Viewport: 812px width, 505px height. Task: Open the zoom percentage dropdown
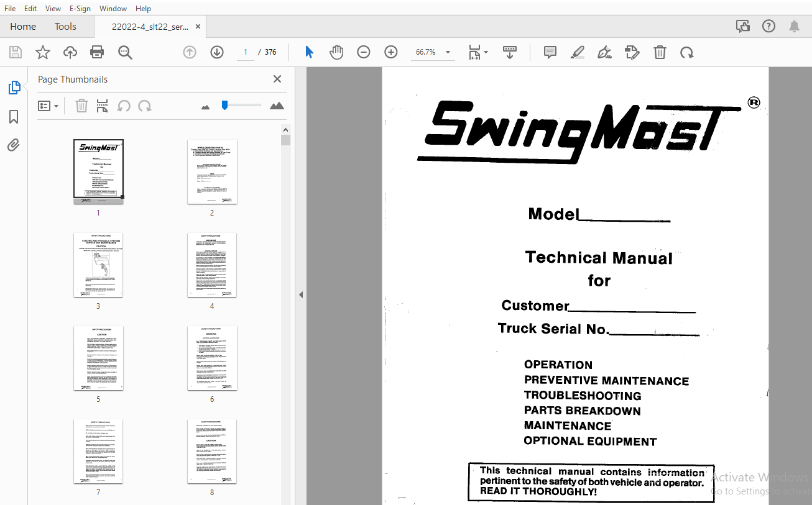pos(448,52)
